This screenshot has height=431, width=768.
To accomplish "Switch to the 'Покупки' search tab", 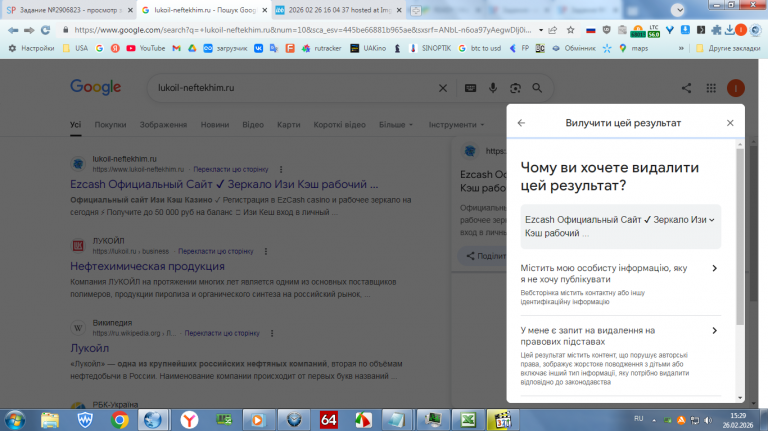I will tap(110, 125).
